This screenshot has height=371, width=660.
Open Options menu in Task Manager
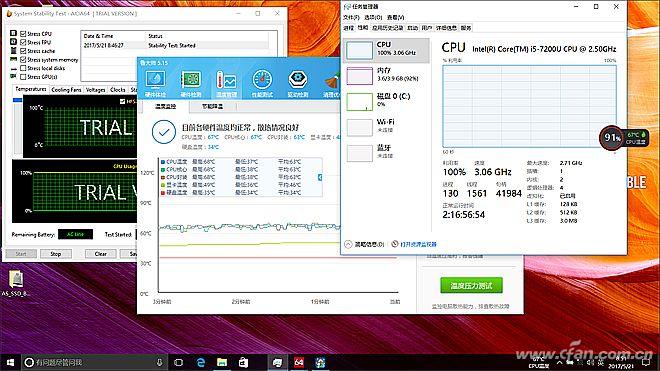[x=373, y=17]
